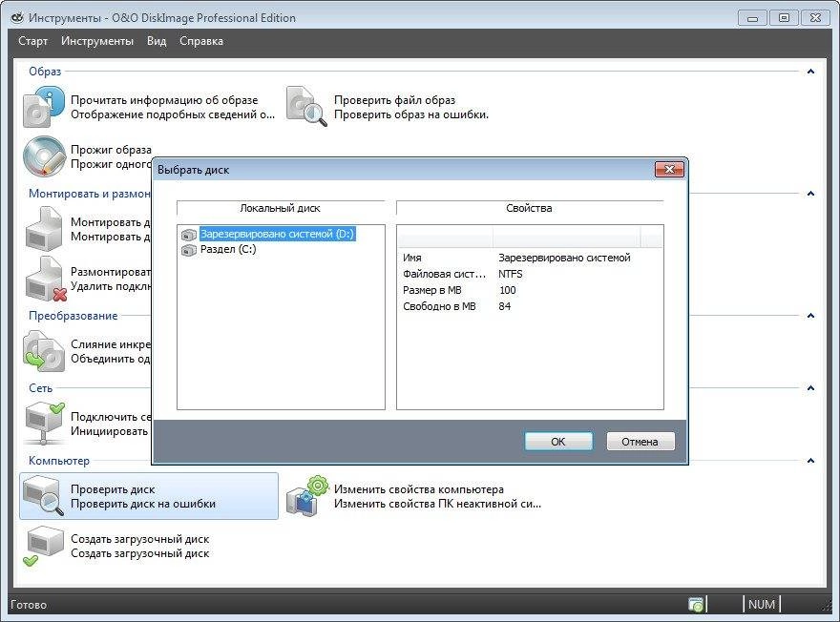Screen dimensions: 840x622
Task: Open the Инструменты menu
Action: 97,41
